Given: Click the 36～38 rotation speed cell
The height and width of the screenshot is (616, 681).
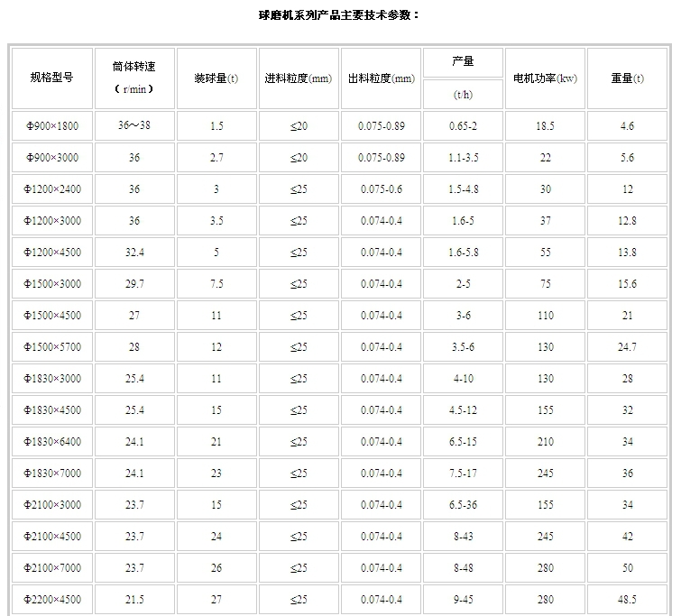Looking at the screenshot, I should pyautogui.click(x=134, y=126).
